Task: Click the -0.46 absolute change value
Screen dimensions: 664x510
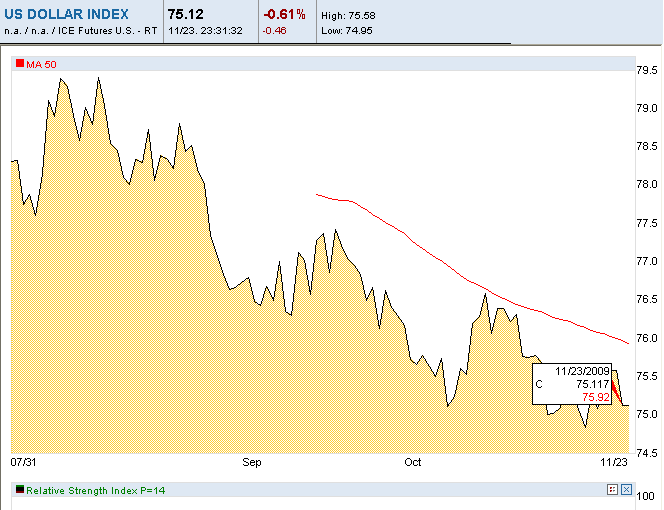Action: (x=274, y=31)
